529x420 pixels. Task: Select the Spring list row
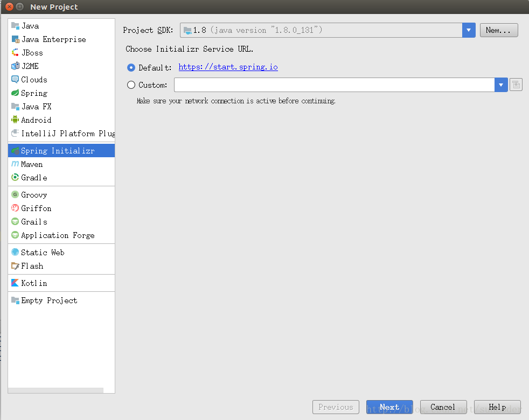point(61,93)
